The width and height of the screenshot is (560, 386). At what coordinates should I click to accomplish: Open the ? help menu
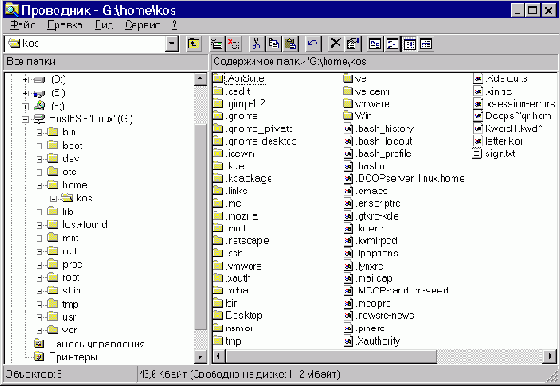tap(174, 25)
